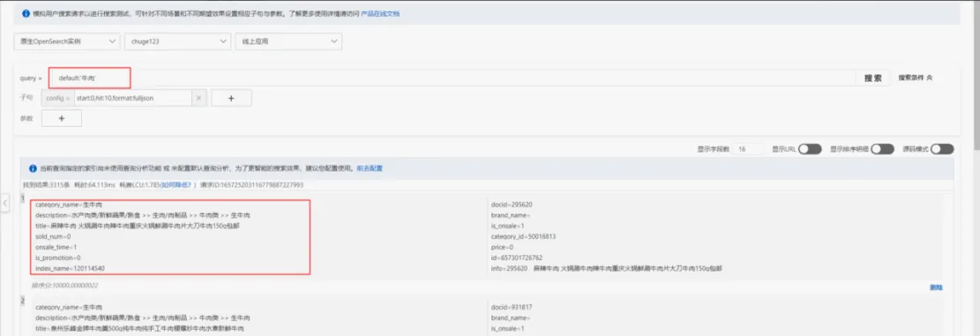Click the blue info icon in top banner
This screenshot has width=980, height=336.
tap(26, 13)
